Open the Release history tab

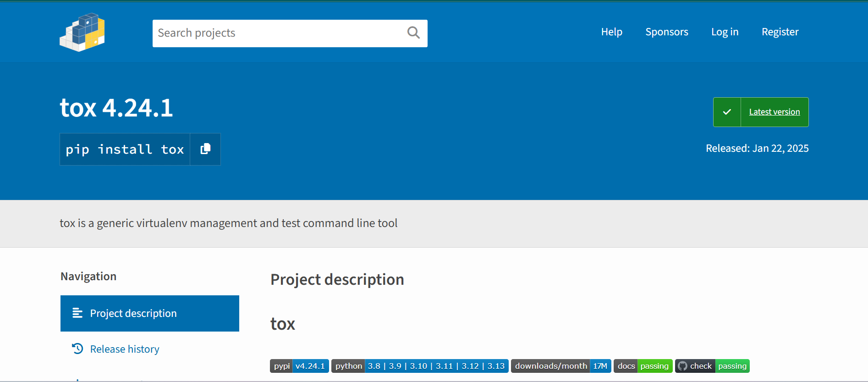click(125, 349)
